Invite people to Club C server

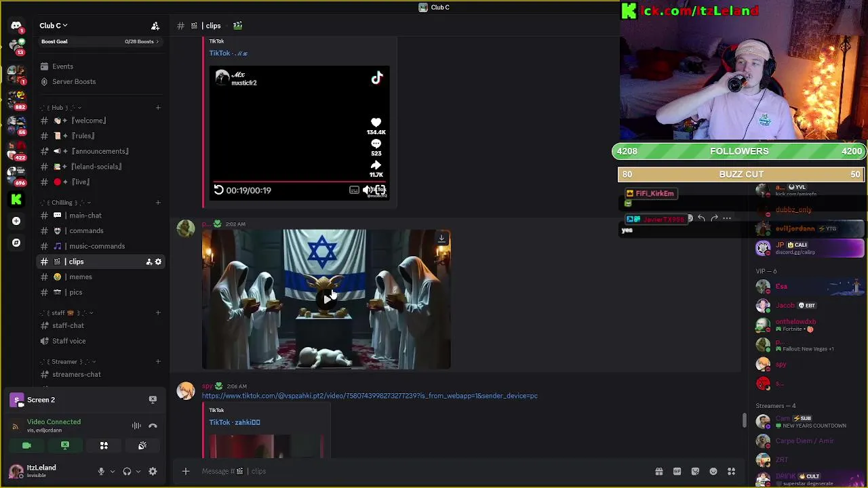pos(155,26)
